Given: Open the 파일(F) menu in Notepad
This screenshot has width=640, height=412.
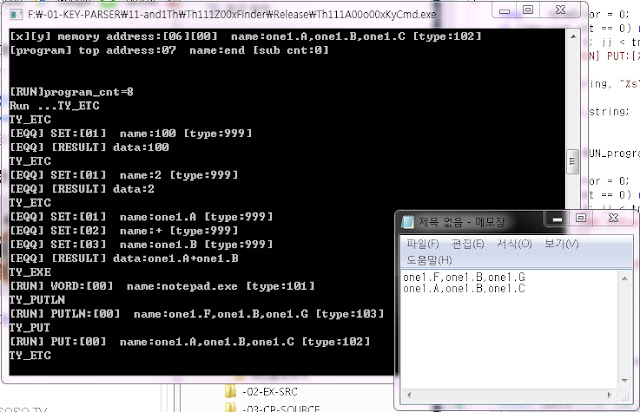Looking at the screenshot, I should [422, 244].
